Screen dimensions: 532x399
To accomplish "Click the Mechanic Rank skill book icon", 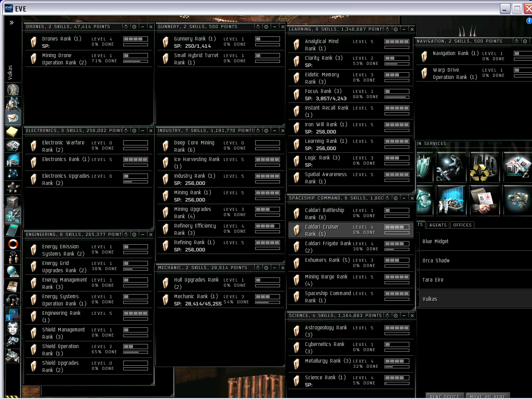I will pyautogui.click(x=166, y=300).
